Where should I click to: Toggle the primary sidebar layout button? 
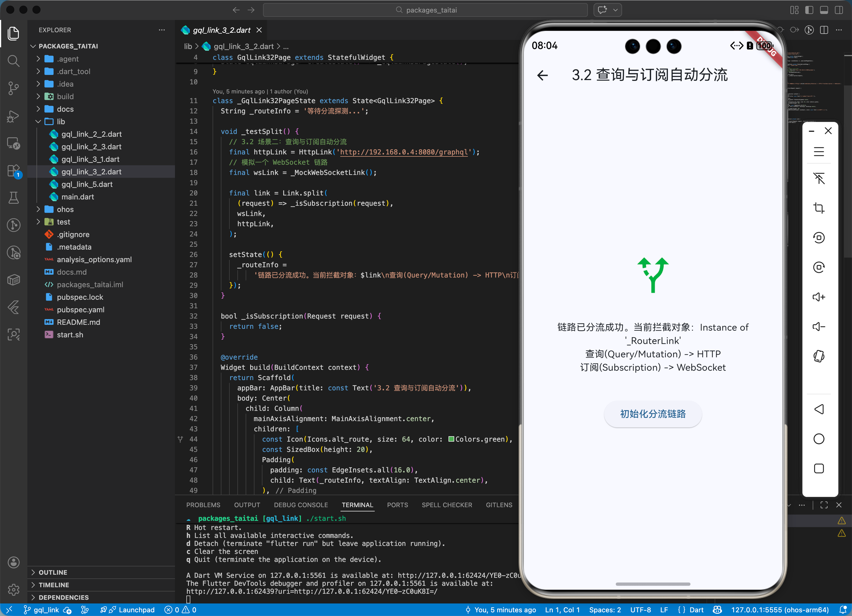[809, 10]
